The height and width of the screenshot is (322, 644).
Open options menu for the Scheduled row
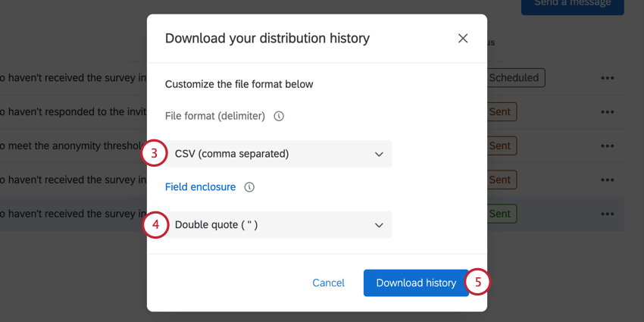point(607,78)
